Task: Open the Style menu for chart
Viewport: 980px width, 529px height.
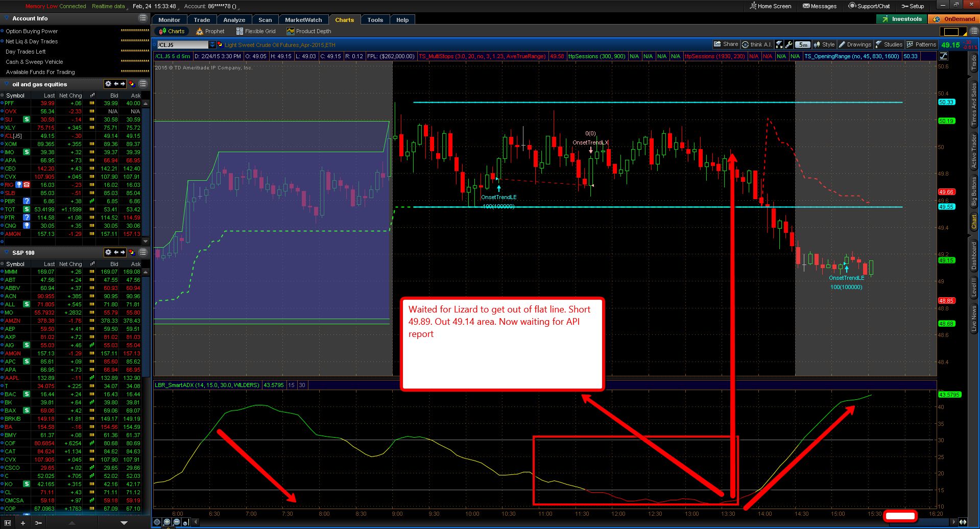Action: pyautogui.click(x=824, y=44)
